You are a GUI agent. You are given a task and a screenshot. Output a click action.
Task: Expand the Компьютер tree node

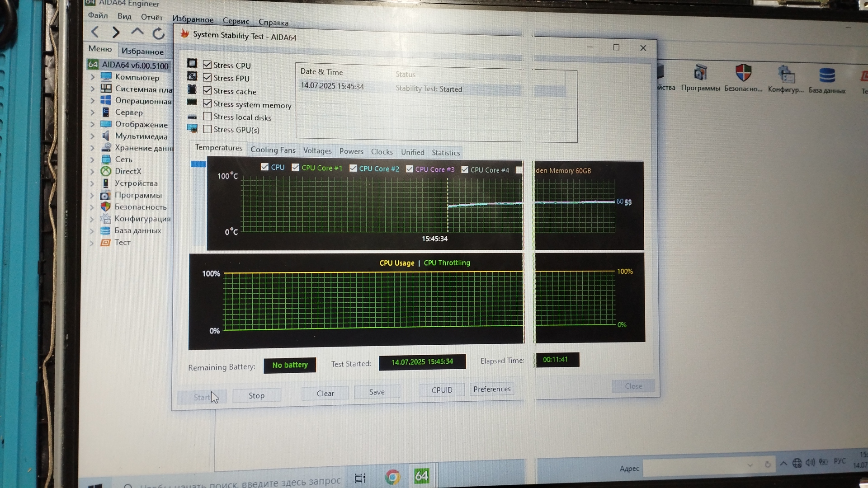[x=92, y=77]
